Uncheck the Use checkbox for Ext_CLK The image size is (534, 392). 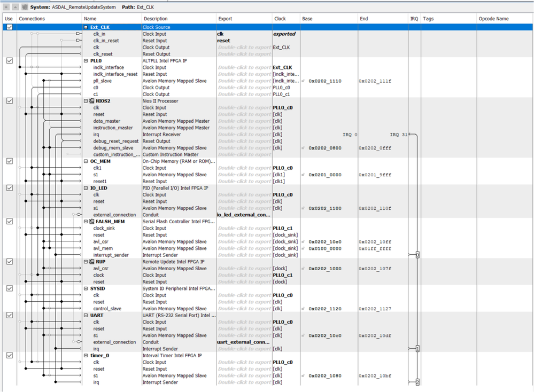pyautogui.click(x=10, y=27)
